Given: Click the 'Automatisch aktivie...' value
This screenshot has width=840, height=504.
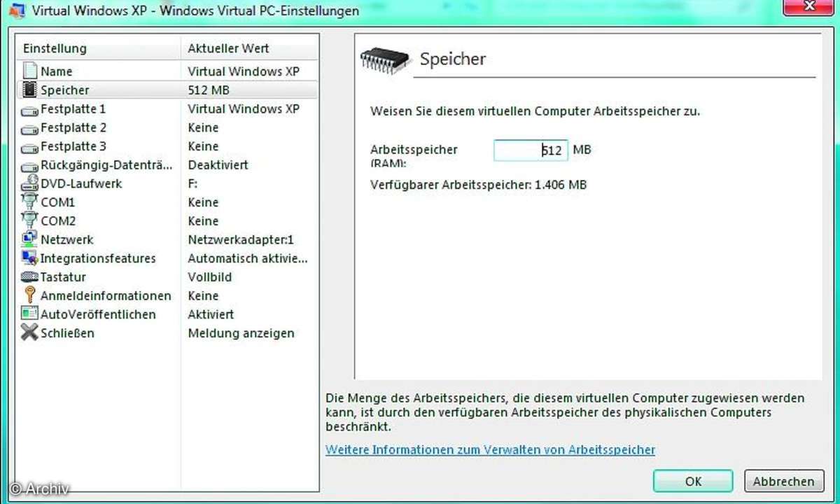Looking at the screenshot, I should 248,258.
